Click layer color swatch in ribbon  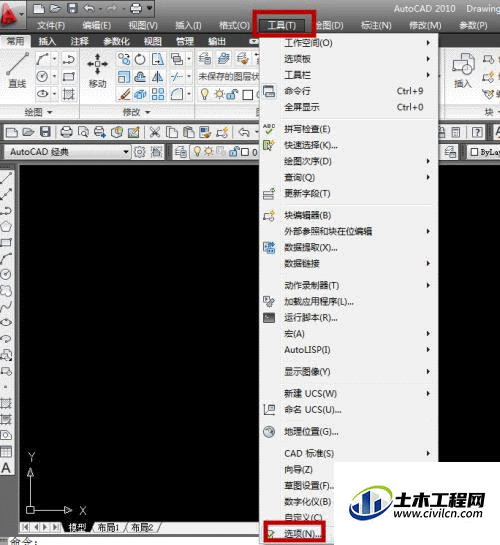click(x=247, y=95)
